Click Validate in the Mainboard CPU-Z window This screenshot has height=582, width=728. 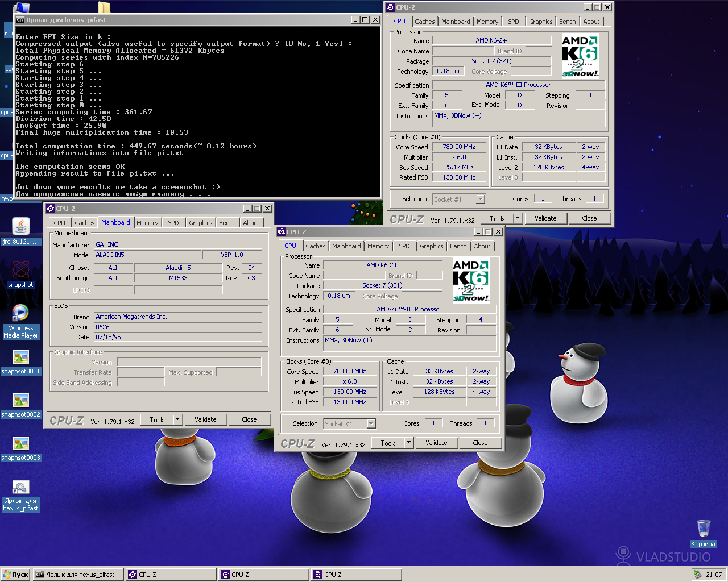(x=205, y=419)
